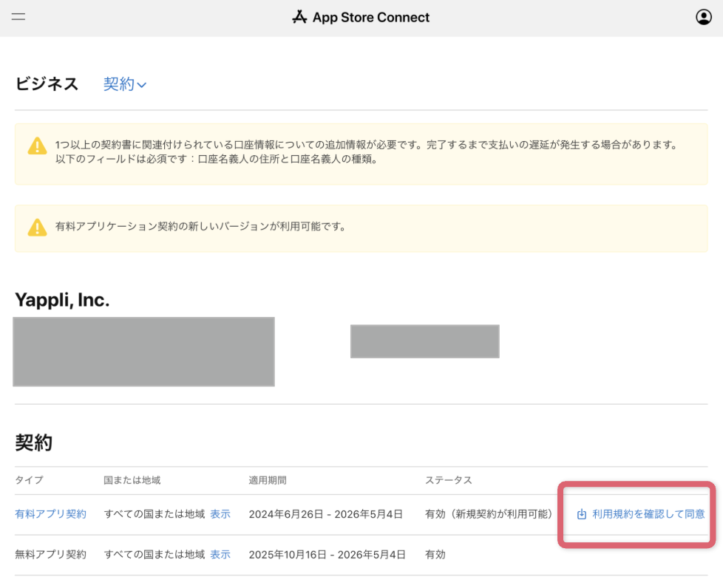Click the download icon next to 利用規約を確認して同意
This screenshot has width=723, height=588.
[x=582, y=514]
